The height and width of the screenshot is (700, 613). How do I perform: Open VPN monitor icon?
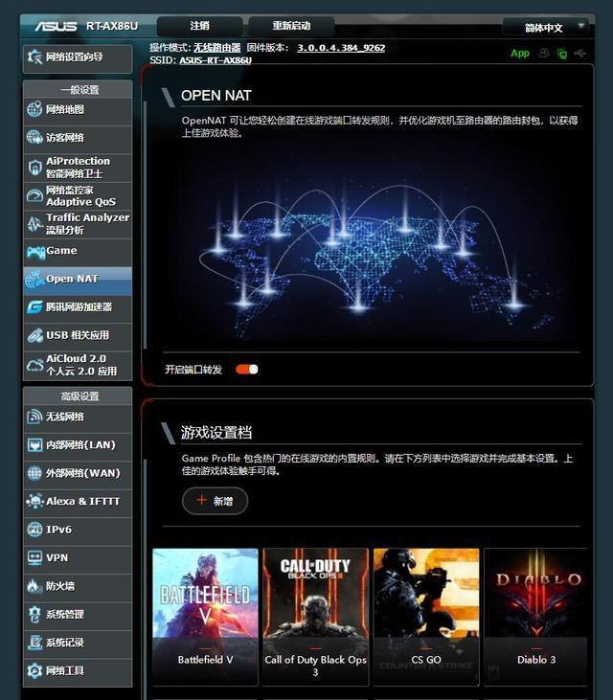coord(34,557)
